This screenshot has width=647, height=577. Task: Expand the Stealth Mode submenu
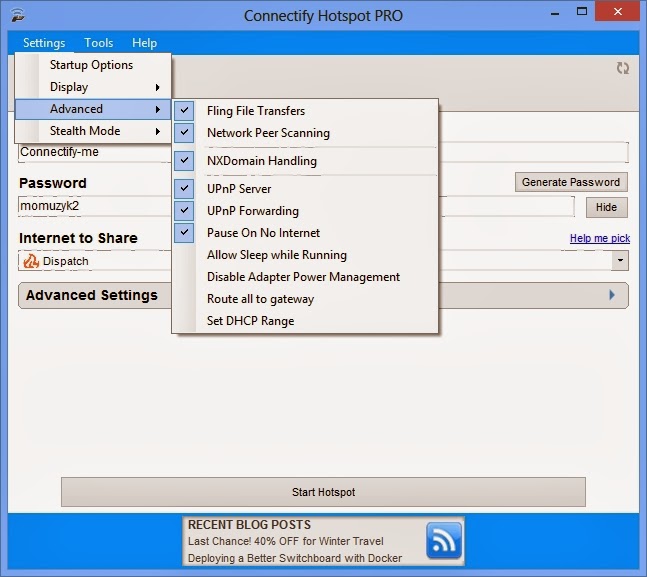point(93,131)
